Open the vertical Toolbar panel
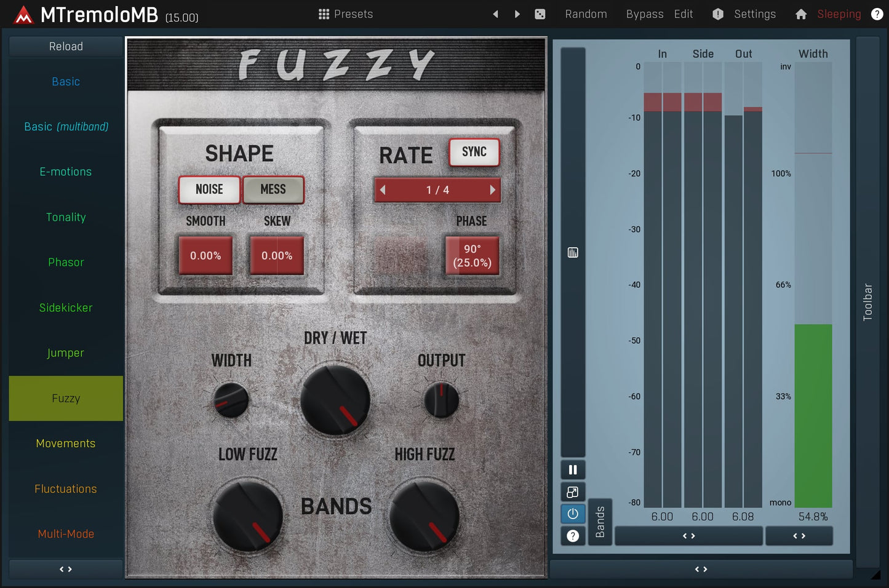Image resolution: width=889 pixels, height=588 pixels. [x=867, y=302]
